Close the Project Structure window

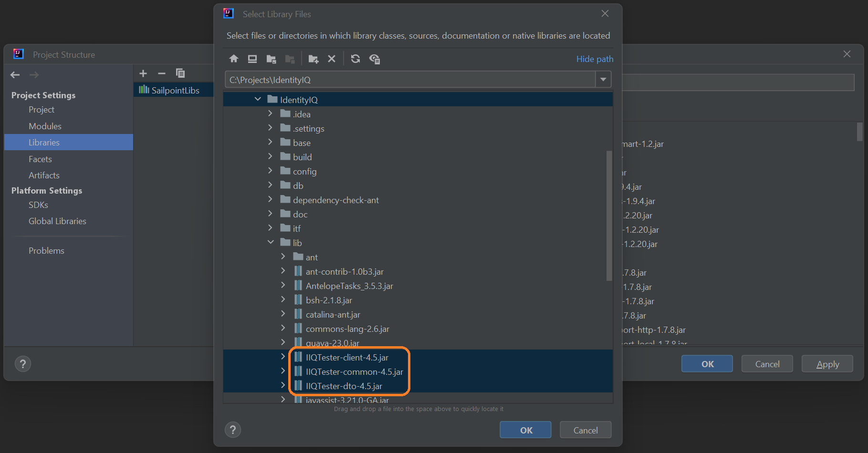click(x=847, y=54)
